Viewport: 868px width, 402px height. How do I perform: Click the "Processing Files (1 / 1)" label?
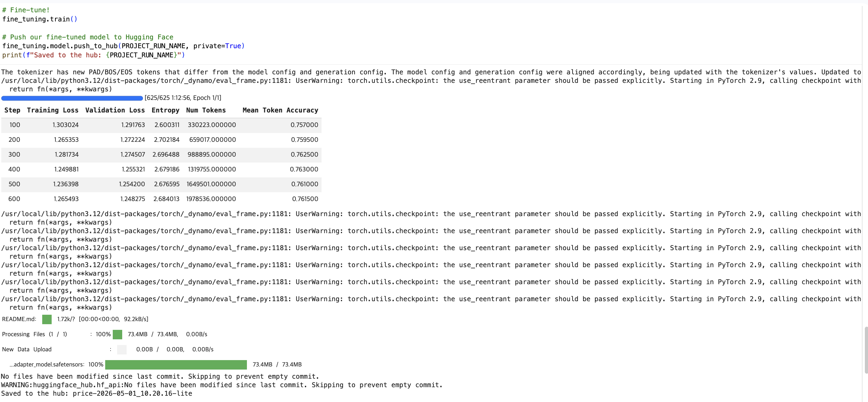coord(34,334)
